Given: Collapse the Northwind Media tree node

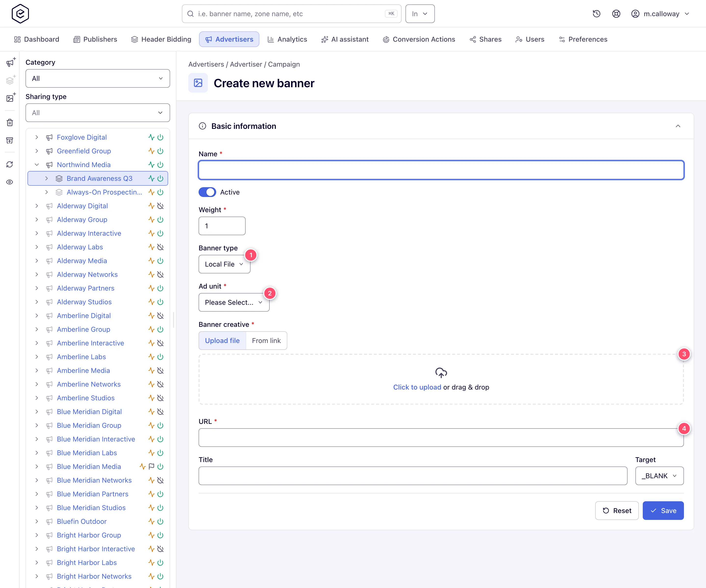Looking at the screenshot, I should [37, 165].
